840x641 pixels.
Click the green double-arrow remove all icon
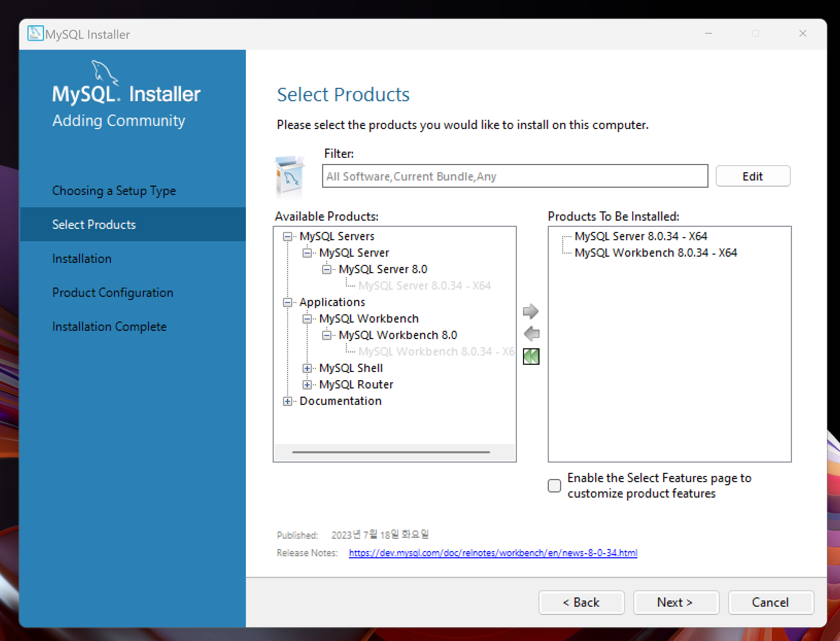[531, 357]
